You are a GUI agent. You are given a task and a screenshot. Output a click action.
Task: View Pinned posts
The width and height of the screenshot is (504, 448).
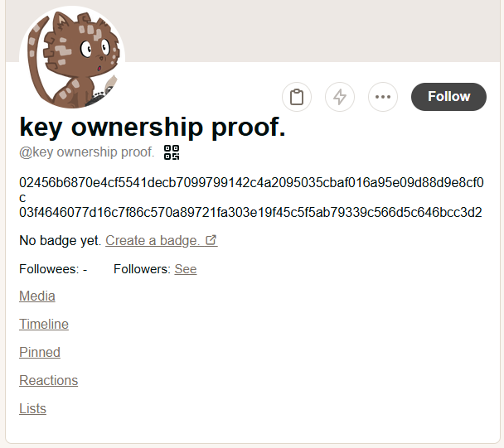click(40, 353)
